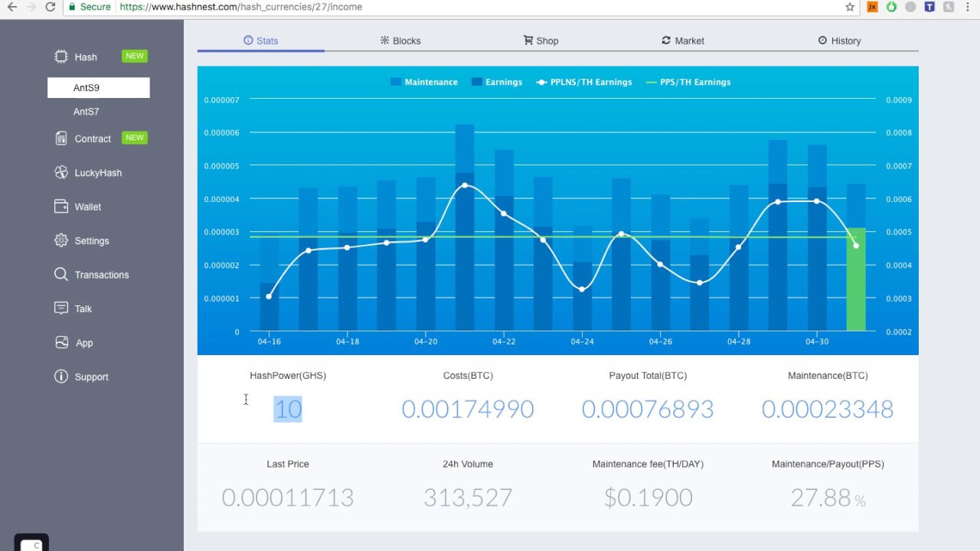Select AntS9 in the sidebar

(x=99, y=88)
